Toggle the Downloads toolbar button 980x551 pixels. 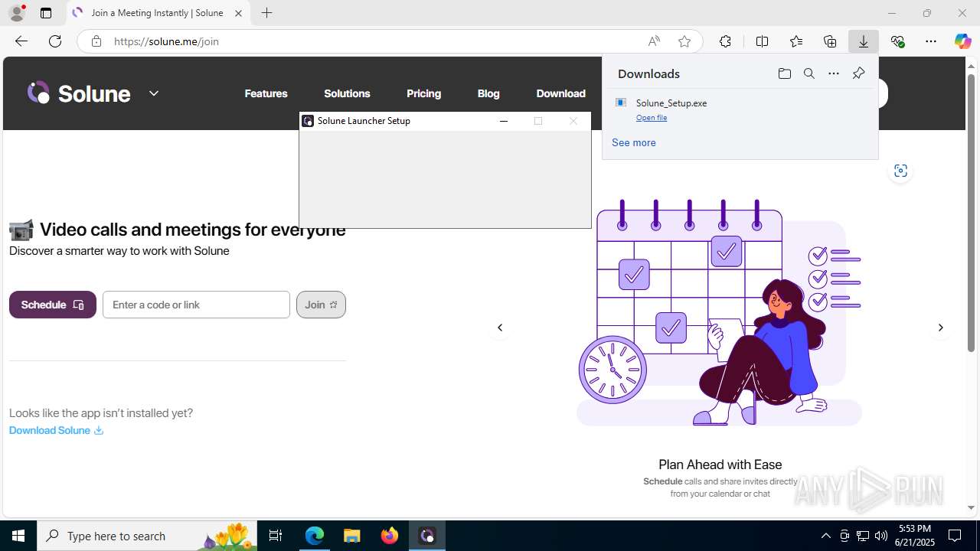click(x=864, y=41)
